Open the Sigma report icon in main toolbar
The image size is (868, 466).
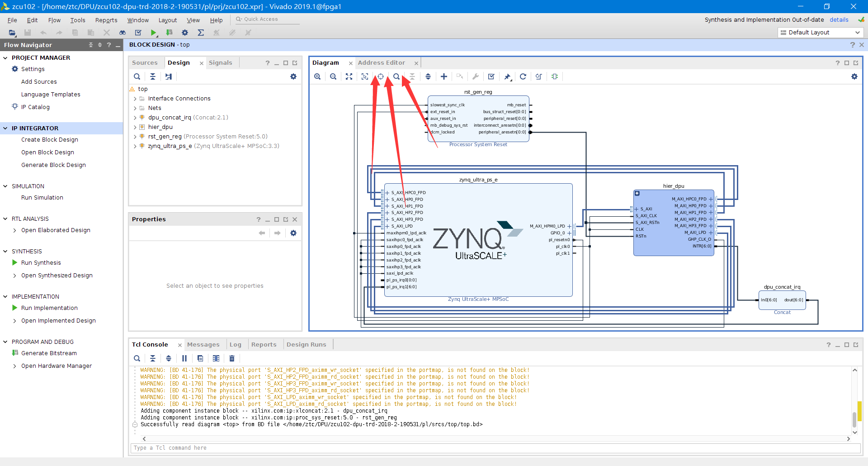[x=201, y=33]
